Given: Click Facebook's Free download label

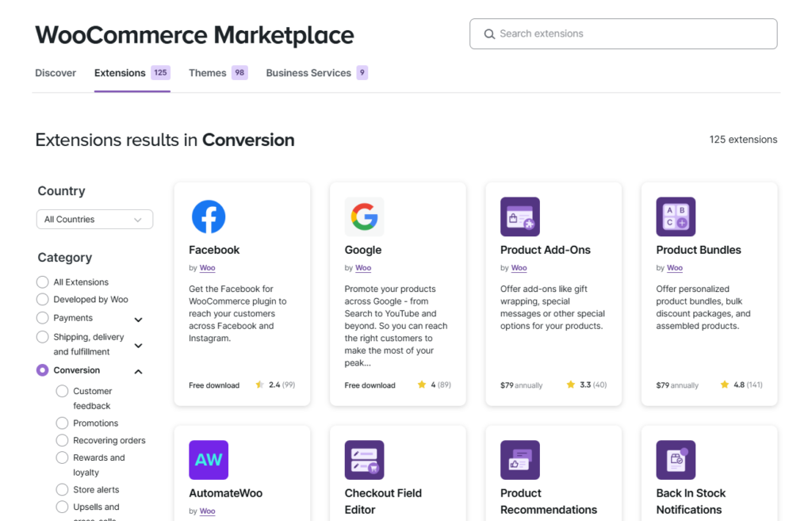Looking at the screenshot, I should pyautogui.click(x=214, y=385).
